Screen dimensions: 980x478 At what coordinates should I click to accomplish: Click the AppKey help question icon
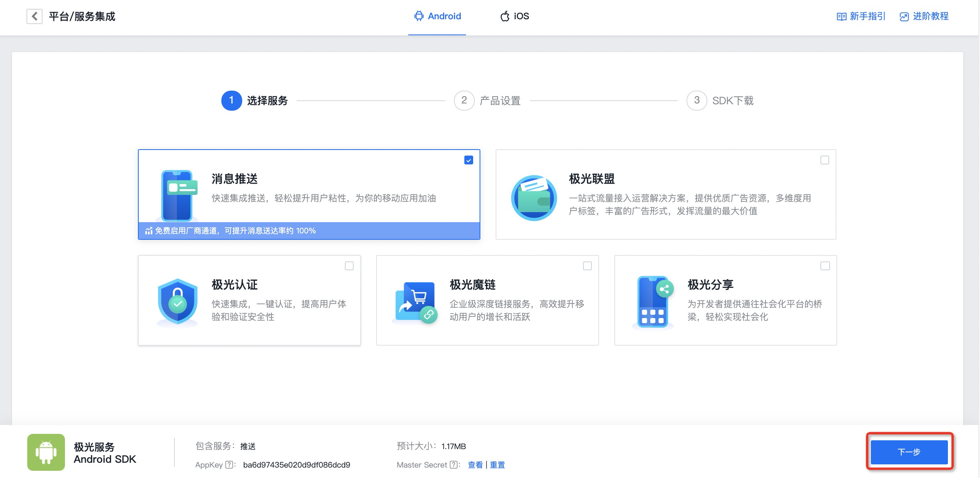click(x=229, y=465)
